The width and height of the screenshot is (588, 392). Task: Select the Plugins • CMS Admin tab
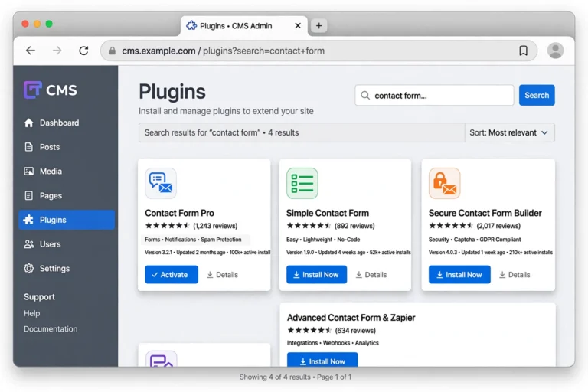tap(243, 26)
